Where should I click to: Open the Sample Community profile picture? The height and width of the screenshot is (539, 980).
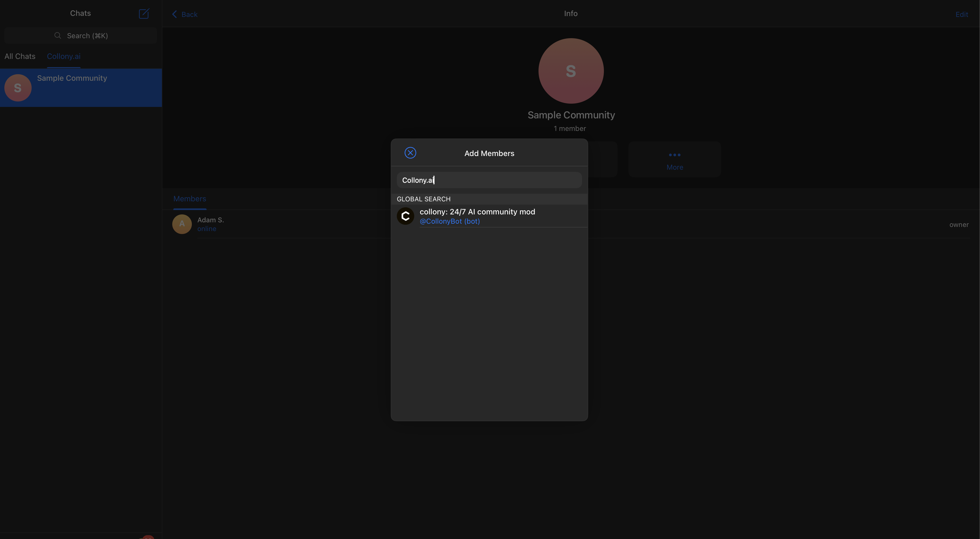(x=571, y=71)
